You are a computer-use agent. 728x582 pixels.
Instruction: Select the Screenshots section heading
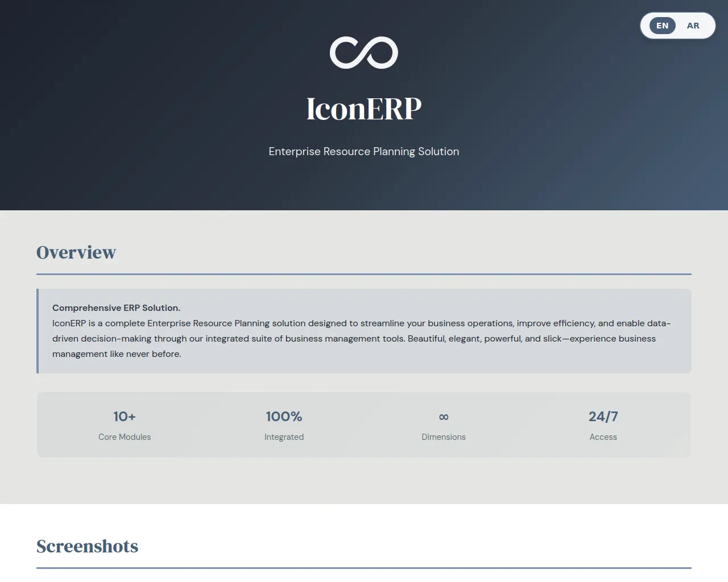tap(88, 546)
